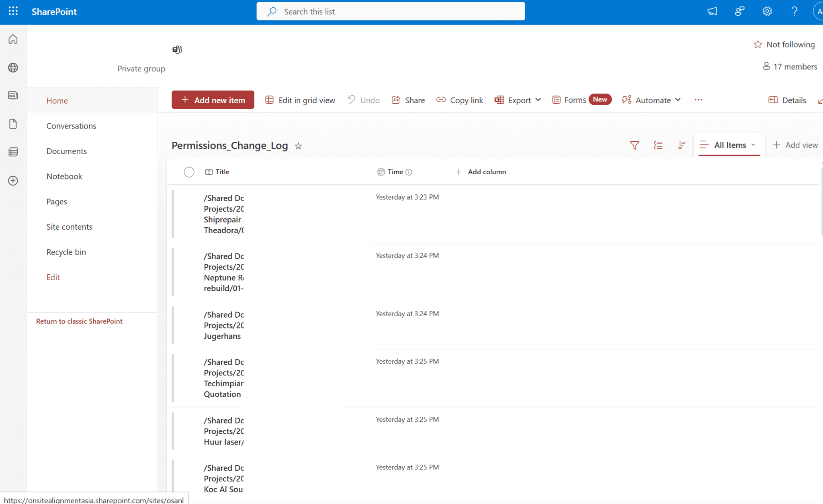Open the Teams icon in the site header
The height and width of the screenshot is (504, 823).
pyautogui.click(x=177, y=50)
